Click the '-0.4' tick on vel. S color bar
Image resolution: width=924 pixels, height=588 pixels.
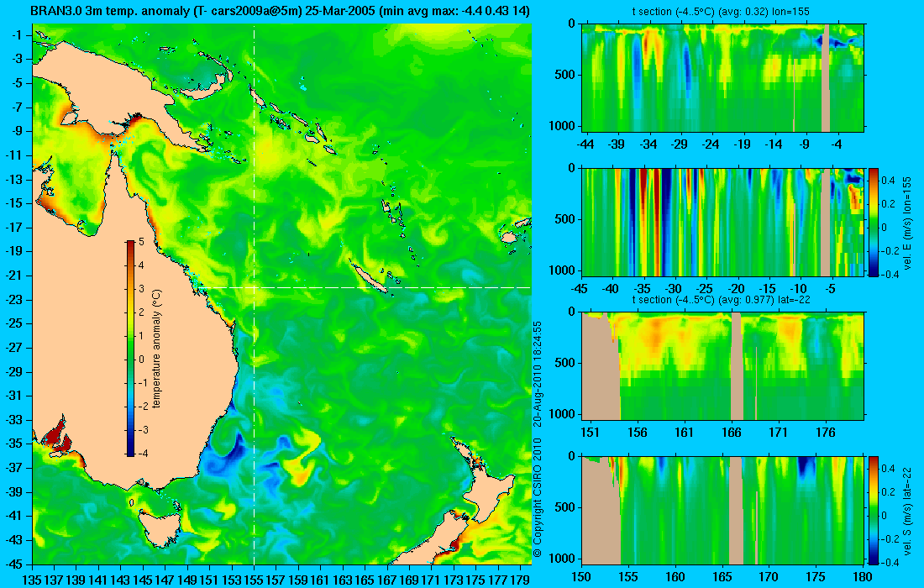(889, 562)
